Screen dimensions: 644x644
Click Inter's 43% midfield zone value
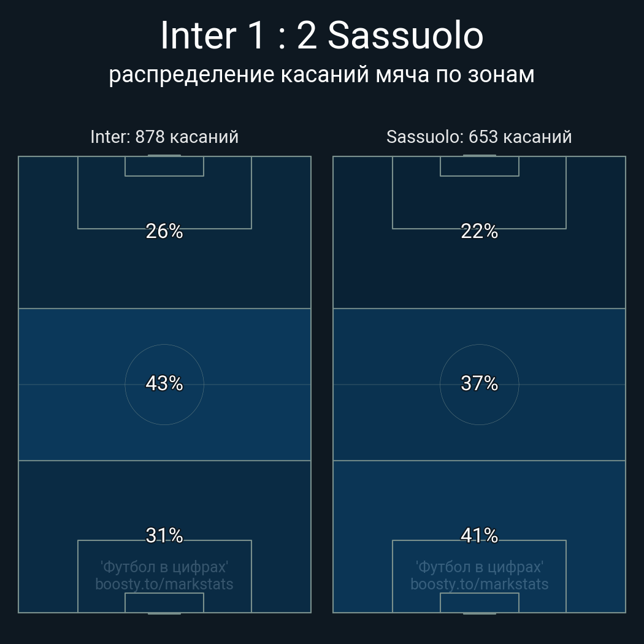tap(164, 383)
